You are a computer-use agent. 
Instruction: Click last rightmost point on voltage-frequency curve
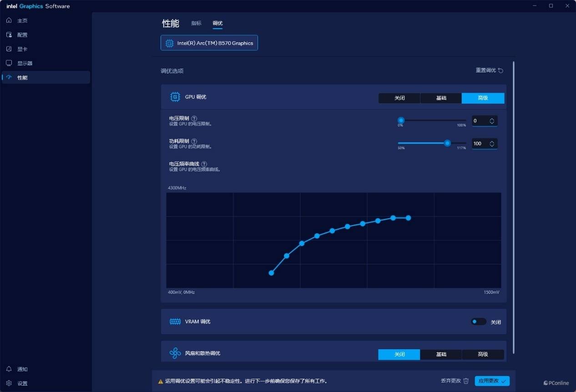tap(408, 218)
